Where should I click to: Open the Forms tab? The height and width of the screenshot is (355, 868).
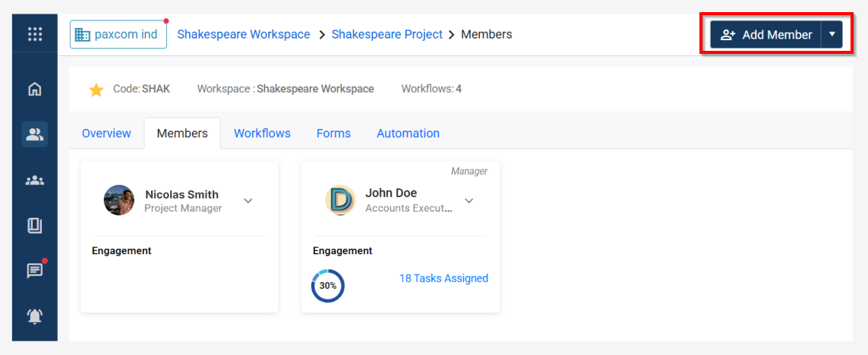click(333, 134)
